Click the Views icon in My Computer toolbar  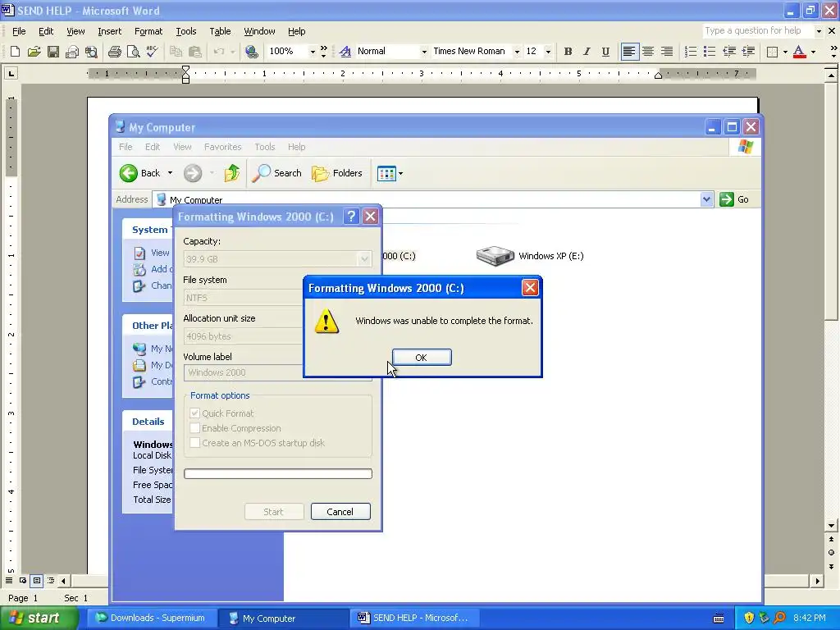[x=386, y=173]
